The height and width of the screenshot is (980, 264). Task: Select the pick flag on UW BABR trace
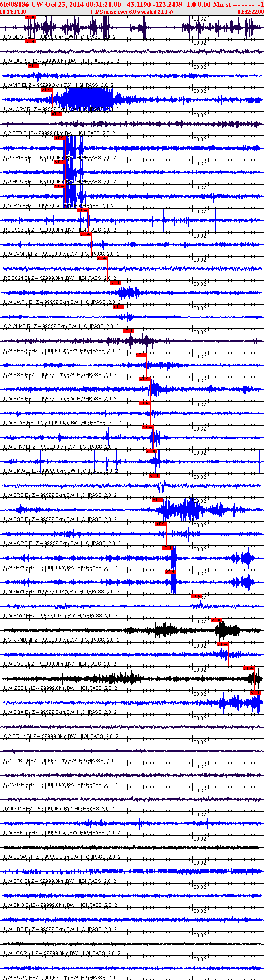[30, 41]
